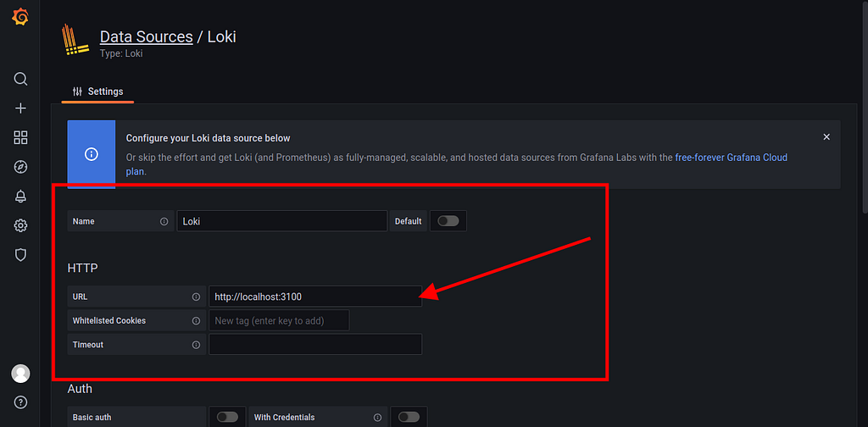The height and width of the screenshot is (427, 868).
Task: Click the 'With Credentials' label
Action: point(285,418)
